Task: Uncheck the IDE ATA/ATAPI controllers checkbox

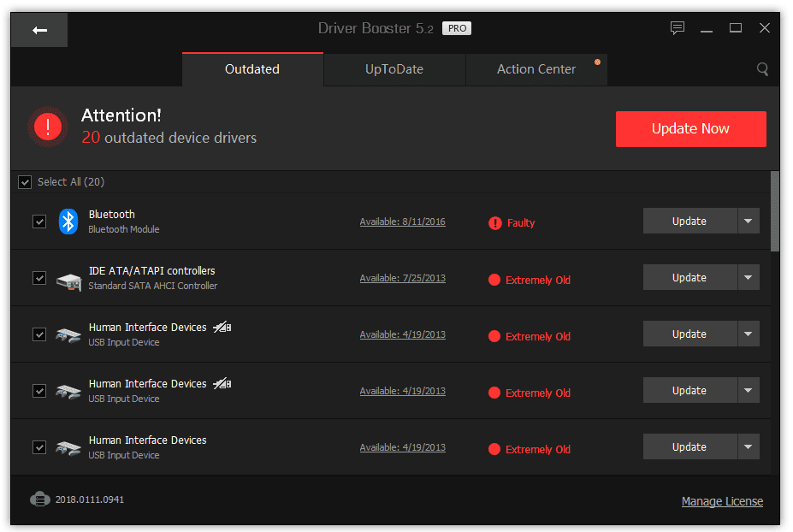Action: 39,278
